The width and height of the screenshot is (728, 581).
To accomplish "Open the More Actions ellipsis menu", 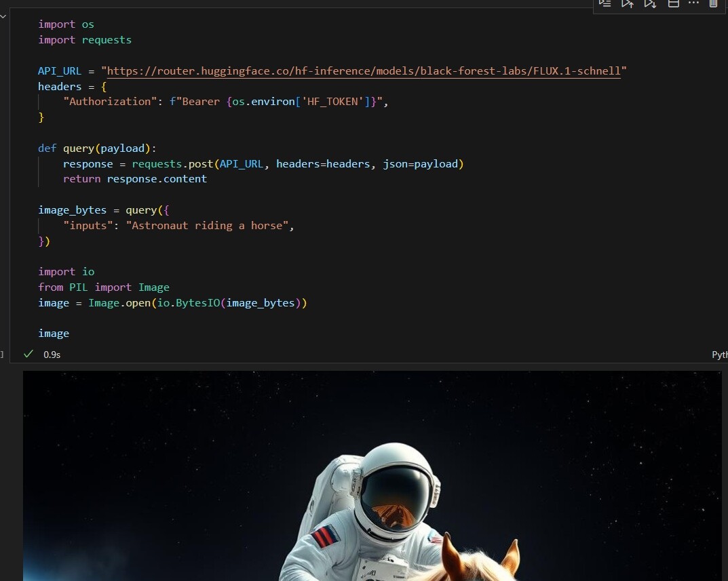I will pos(693,4).
